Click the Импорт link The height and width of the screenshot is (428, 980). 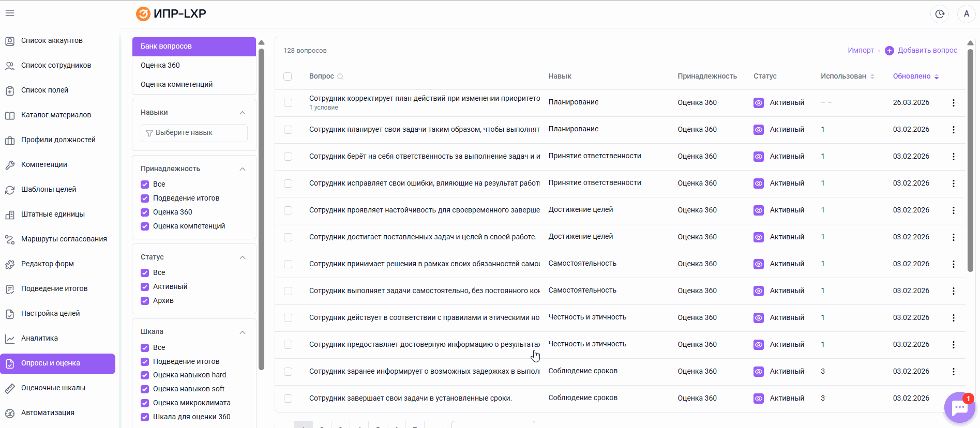point(861,51)
